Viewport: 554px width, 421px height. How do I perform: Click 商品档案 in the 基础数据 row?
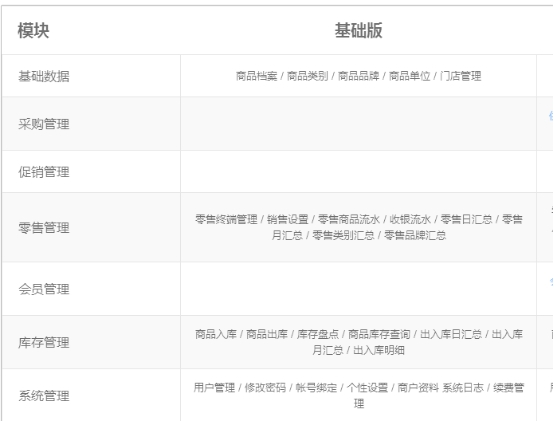(x=257, y=76)
